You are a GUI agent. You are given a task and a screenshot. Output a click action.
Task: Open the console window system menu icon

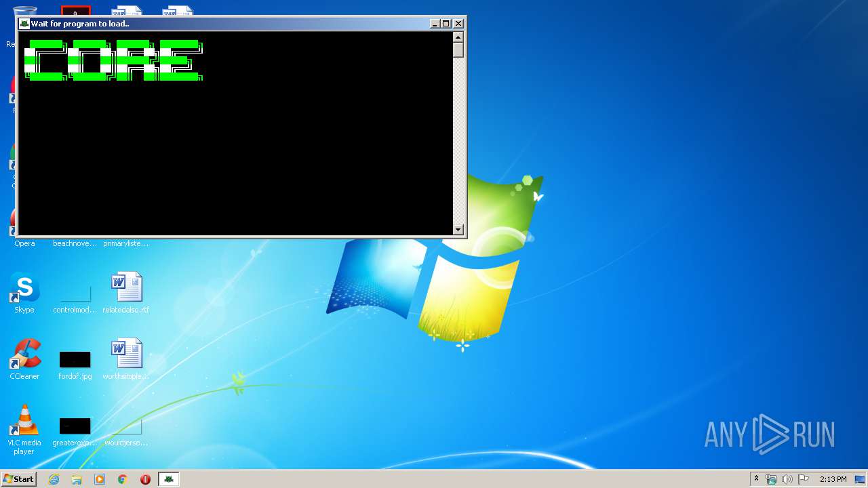click(24, 23)
